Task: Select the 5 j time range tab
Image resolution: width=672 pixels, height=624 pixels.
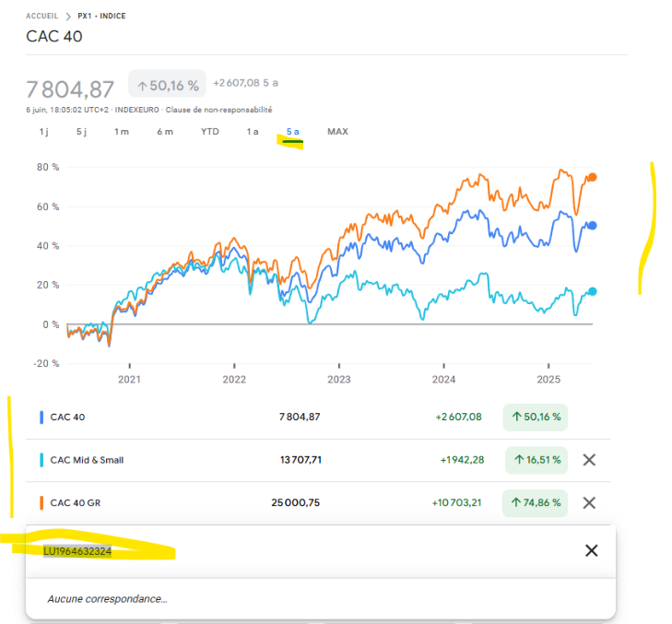Action: pyautogui.click(x=81, y=132)
